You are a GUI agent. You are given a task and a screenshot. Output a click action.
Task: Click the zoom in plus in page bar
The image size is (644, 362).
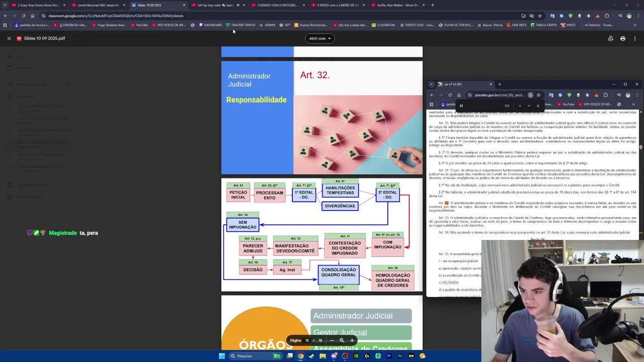point(352,340)
